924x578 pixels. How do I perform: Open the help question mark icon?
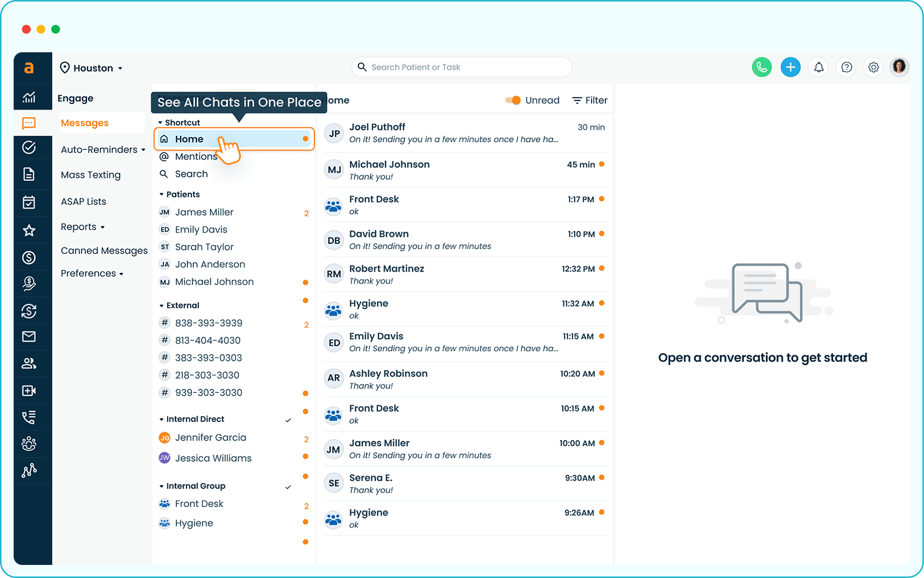(846, 68)
